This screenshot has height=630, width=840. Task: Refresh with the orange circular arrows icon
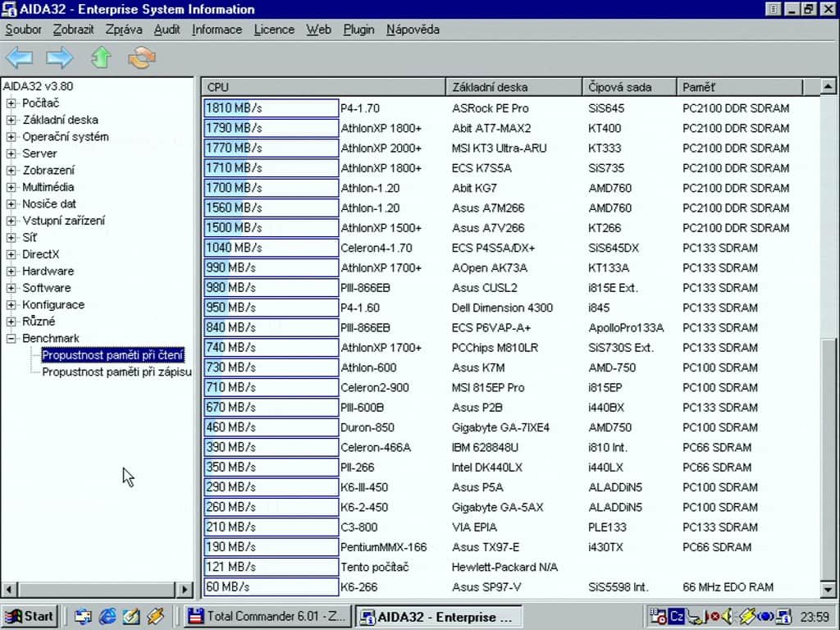[x=142, y=57]
